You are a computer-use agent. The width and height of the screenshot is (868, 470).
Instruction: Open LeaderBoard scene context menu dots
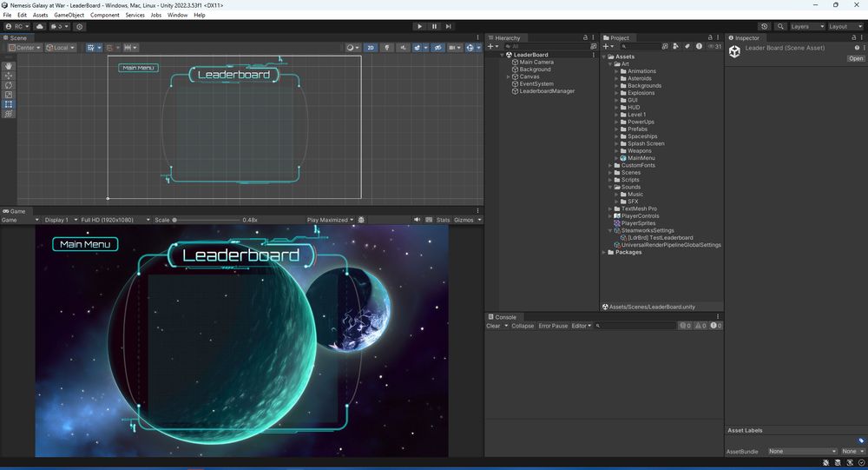point(594,55)
